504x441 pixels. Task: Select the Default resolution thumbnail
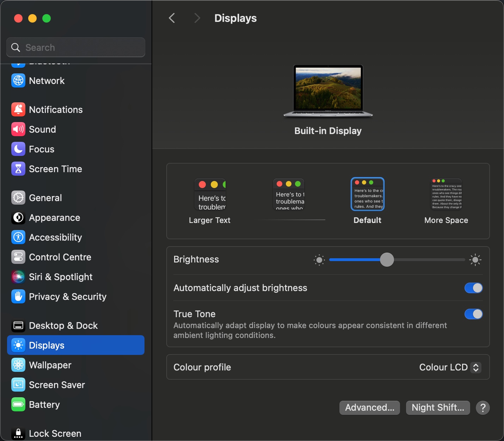pyautogui.click(x=368, y=194)
